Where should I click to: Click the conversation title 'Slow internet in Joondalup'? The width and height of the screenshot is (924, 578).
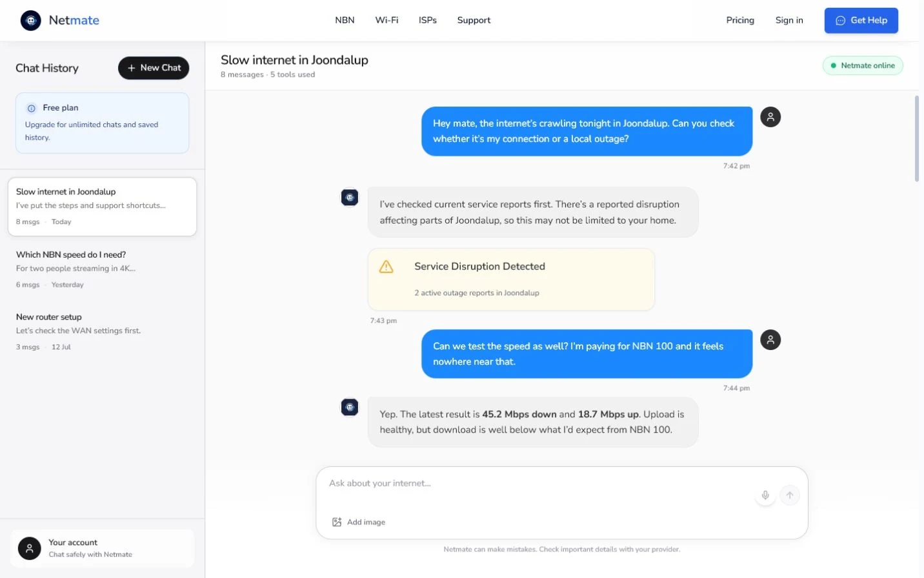[x=294, y=60]
